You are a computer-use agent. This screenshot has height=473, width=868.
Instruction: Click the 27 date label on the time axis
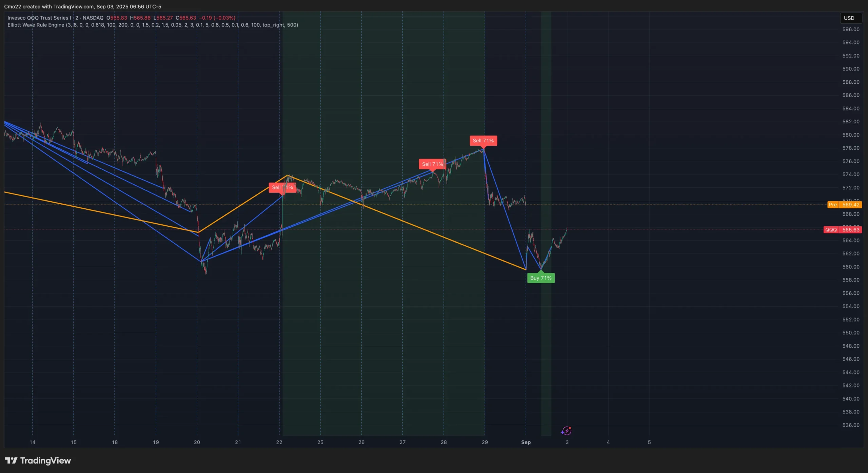click(x=402, y=442)
